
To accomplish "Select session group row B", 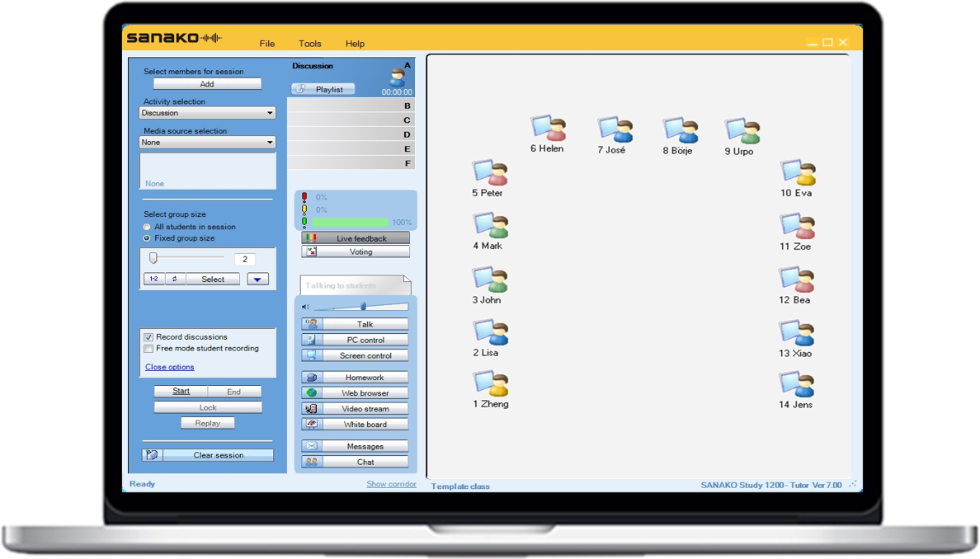I will click(x=351, y=106).
